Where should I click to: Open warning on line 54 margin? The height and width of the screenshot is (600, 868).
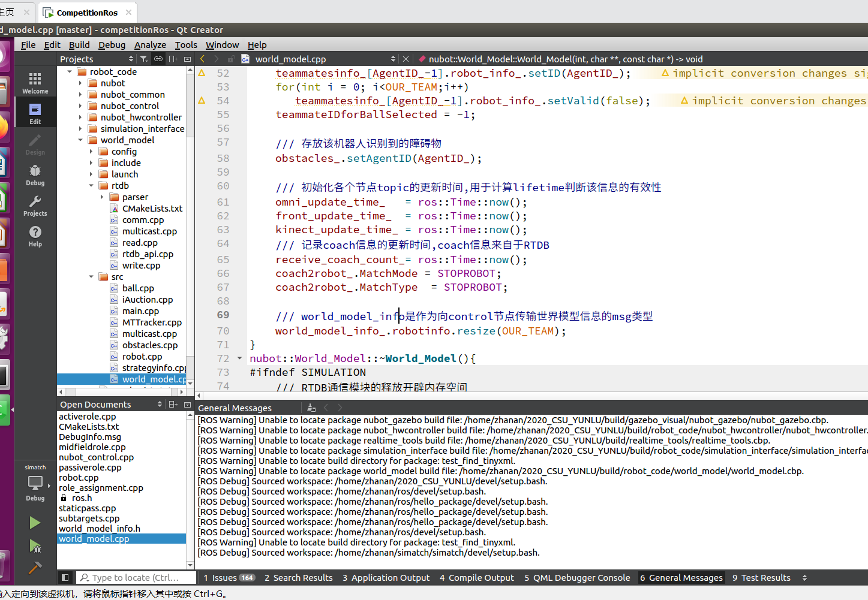[x=202, y=101]
